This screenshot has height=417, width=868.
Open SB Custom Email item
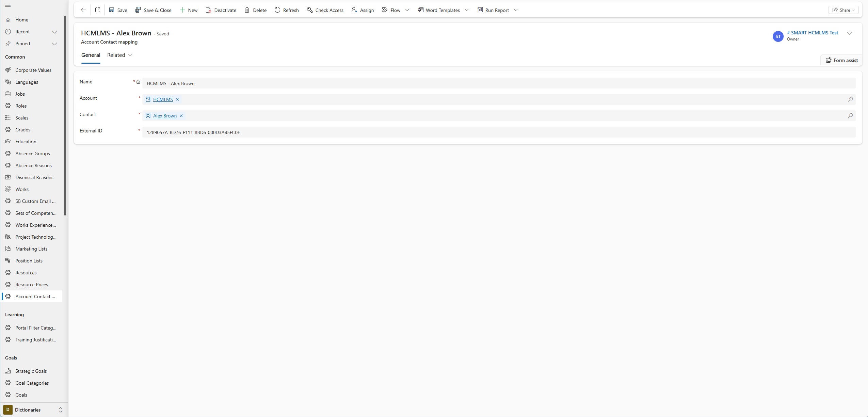31,201
